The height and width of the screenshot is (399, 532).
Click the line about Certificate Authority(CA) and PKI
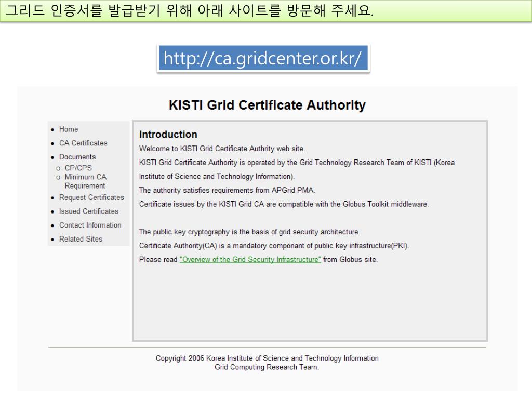pos(274,246)
